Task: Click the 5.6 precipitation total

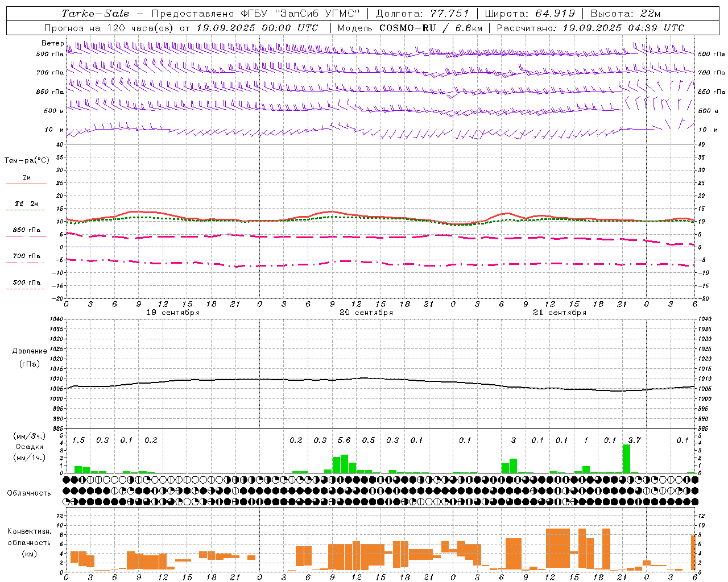Action: coord(344,440)
